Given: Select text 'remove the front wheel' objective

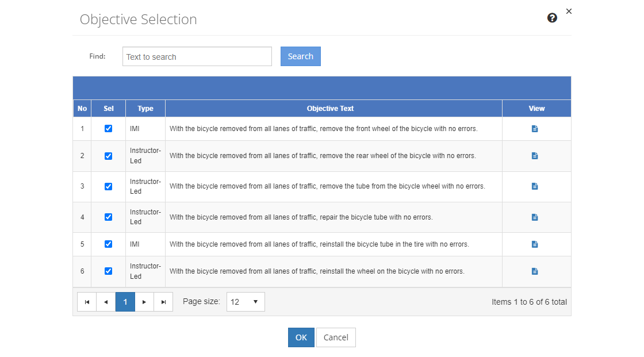Looking at the screenshot, I should pyautogui.click(x=324, y=129).
